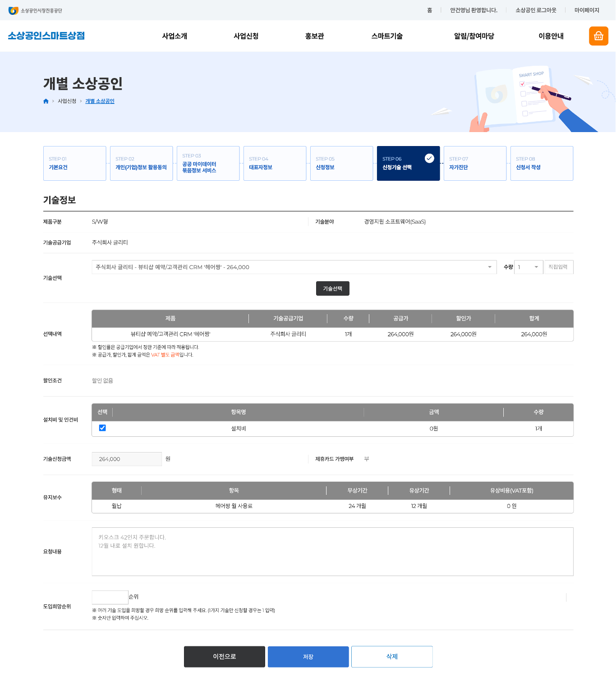This screenshot has height=677, width=616.
Task: Go to STEP 01 기본요건 tab
Action: tap(74, 164)
